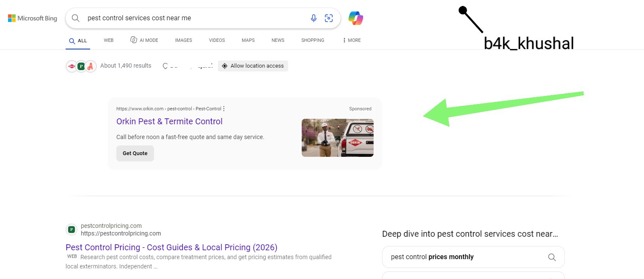Click the orkin.com ad URL breadcrumb
The image size is (644, 279).
click(x=168, y=109)
